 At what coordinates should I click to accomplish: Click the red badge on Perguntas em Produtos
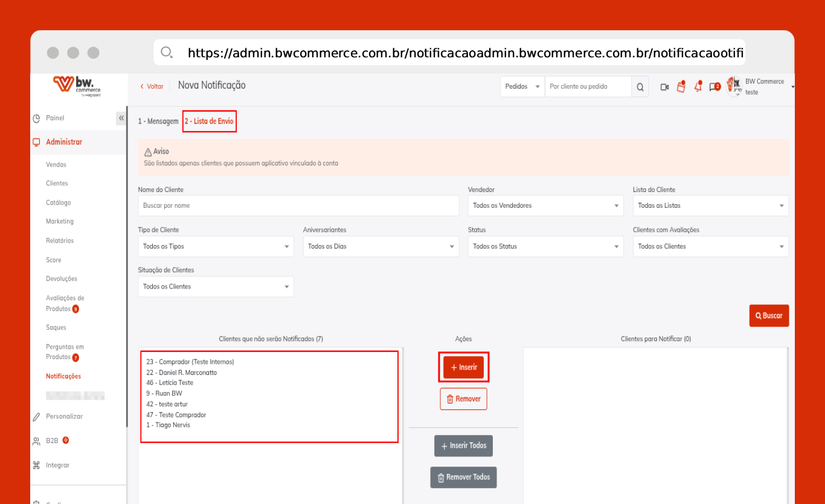point(75,357)
